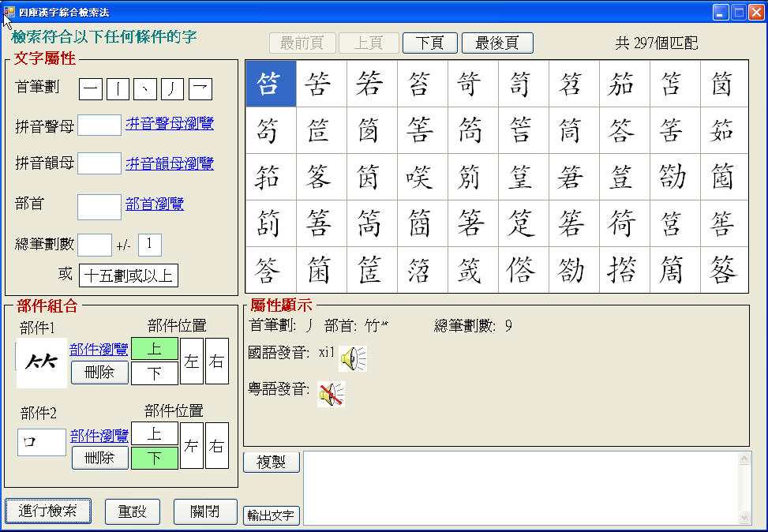Toggle 左 position for component 1
The width and height of the screenshot is (768, 532).
click(192, 362)
